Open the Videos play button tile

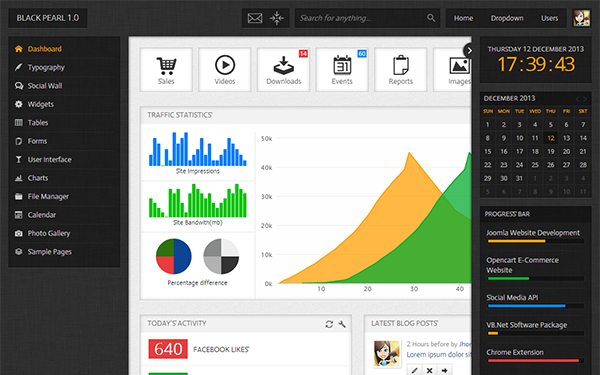coord(225,70)
